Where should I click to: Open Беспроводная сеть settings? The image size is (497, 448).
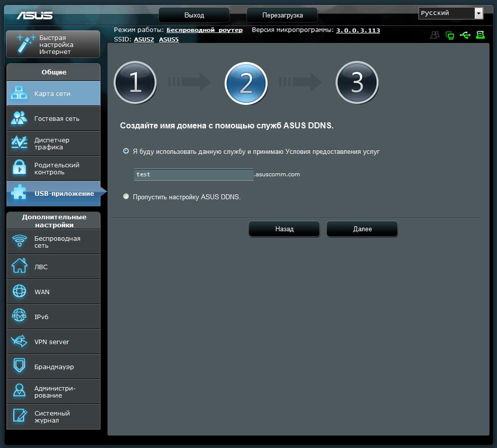tap(53, 242)
